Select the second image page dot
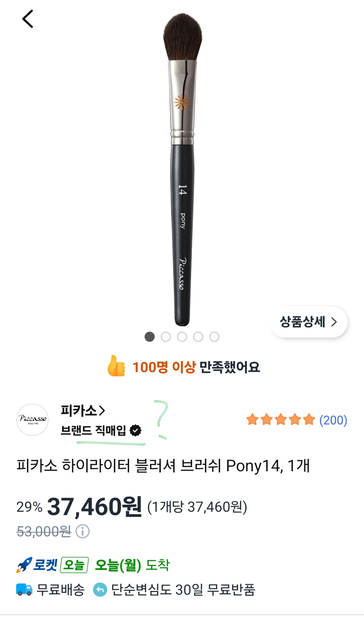364x625 pixels. coord(166,337)
